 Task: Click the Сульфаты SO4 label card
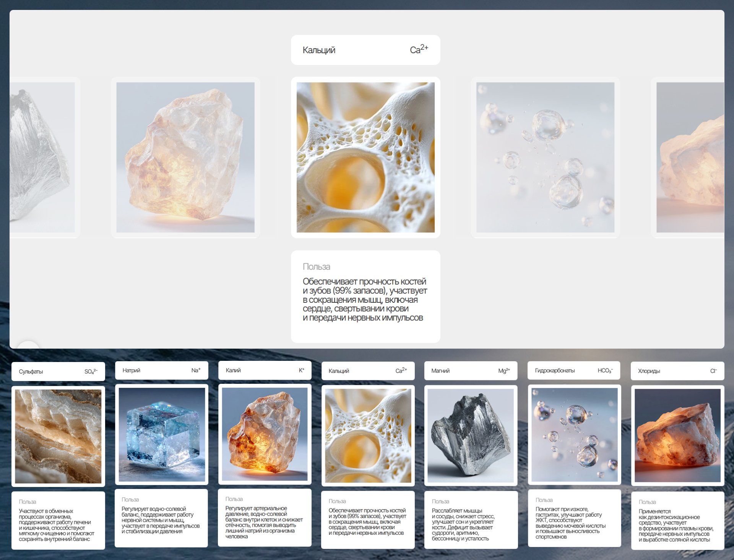coord(58,372)
